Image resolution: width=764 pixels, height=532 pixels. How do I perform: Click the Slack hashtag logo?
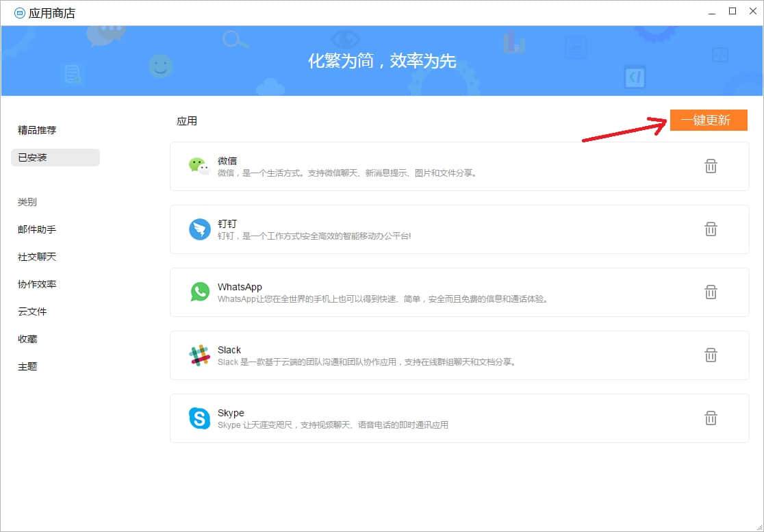[x=199, y=355]
